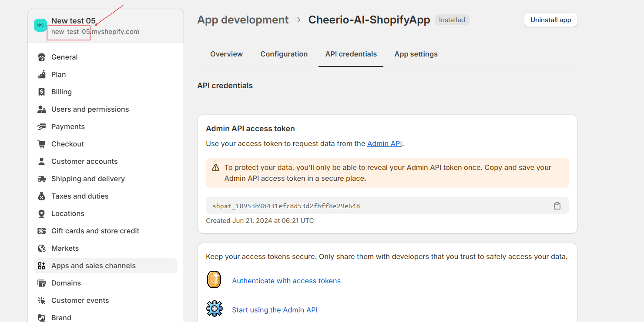Open the App settings tab
The height and width of the screenshot is (322, 644).
tap(416, 54)
